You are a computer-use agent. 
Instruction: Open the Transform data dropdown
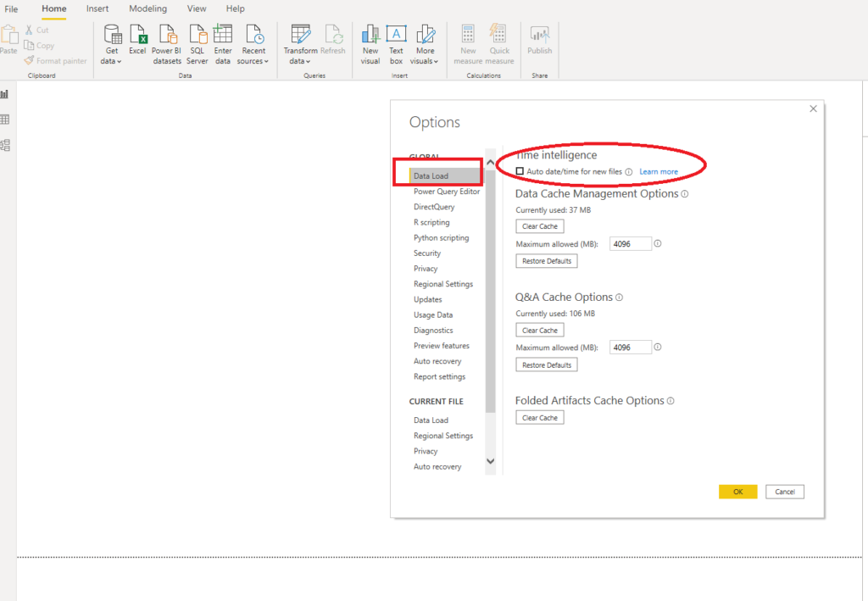coord(301,44)
